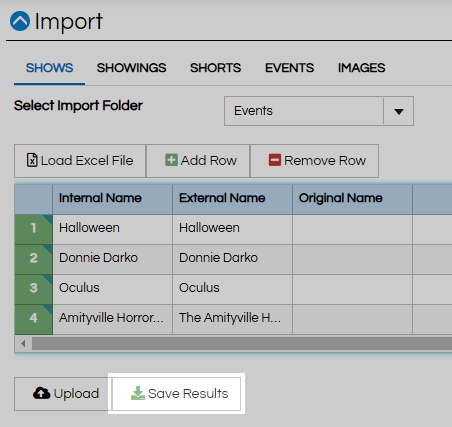Open the IMAGES tab
This screenshot has width=452, height=427.
point(361,68)
